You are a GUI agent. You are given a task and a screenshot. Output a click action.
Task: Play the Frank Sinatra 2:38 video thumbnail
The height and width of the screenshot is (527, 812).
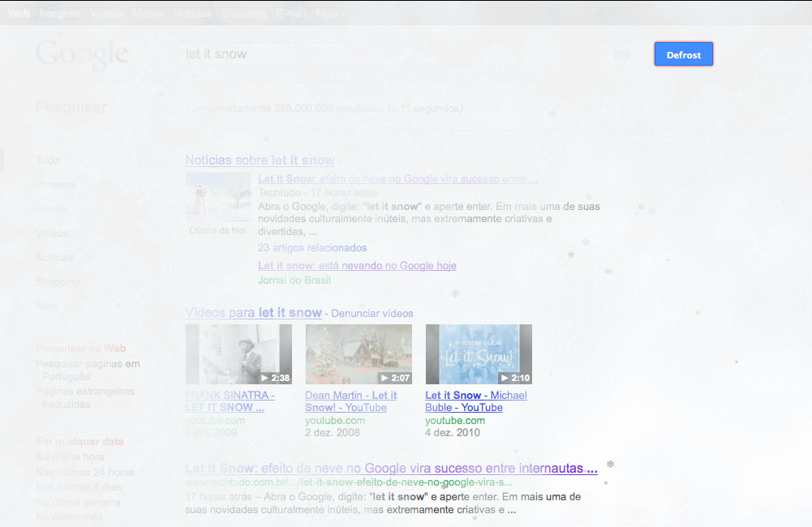(238, 354)
